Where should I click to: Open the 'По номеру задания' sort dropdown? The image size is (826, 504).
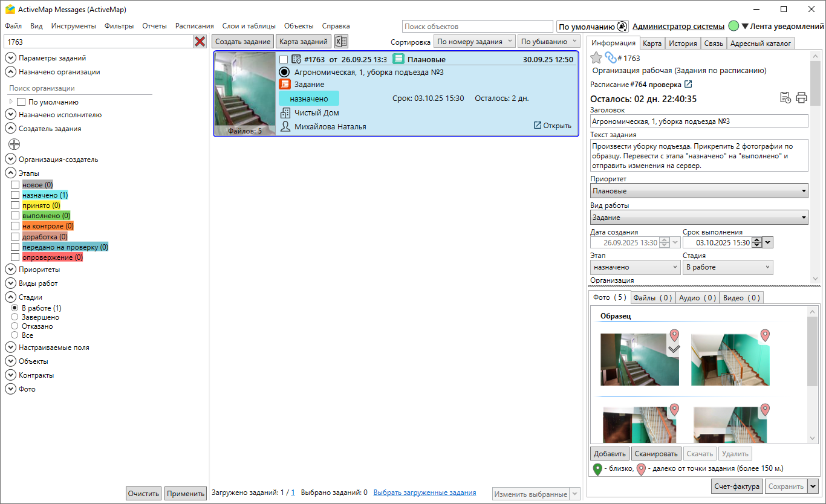[474, 42]
